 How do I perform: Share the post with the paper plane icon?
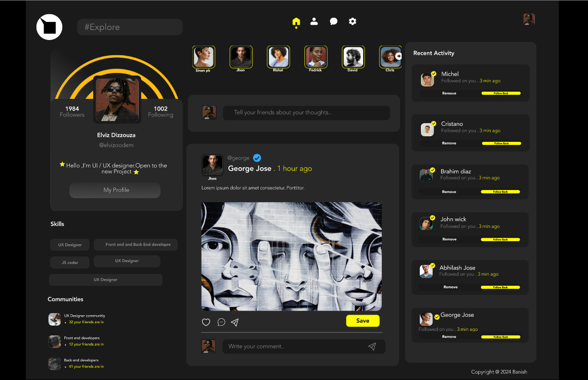[x=235, y=322]
